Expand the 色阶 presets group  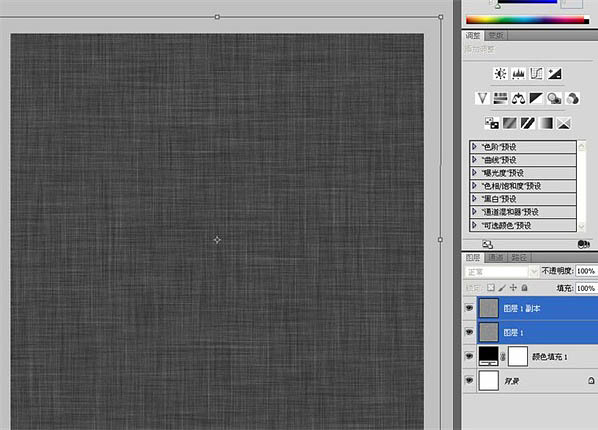click(x=474, y=147)
